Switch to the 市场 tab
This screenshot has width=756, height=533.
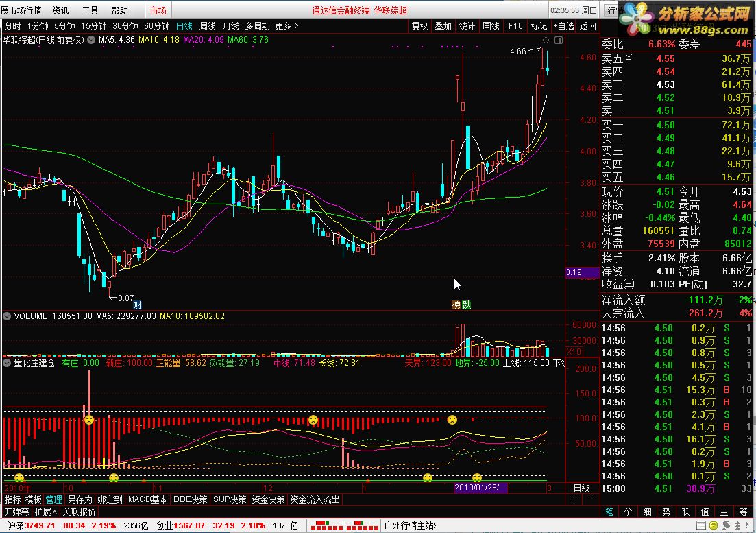click(158, 10)
